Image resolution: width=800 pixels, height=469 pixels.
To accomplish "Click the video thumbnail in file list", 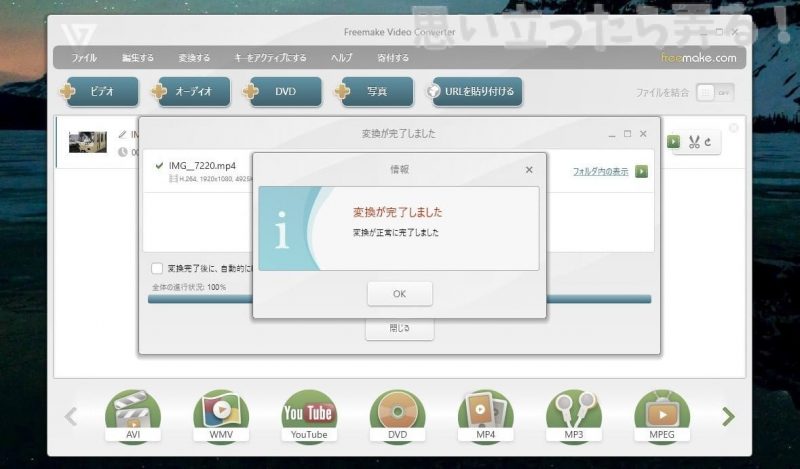I will [88, 142].
